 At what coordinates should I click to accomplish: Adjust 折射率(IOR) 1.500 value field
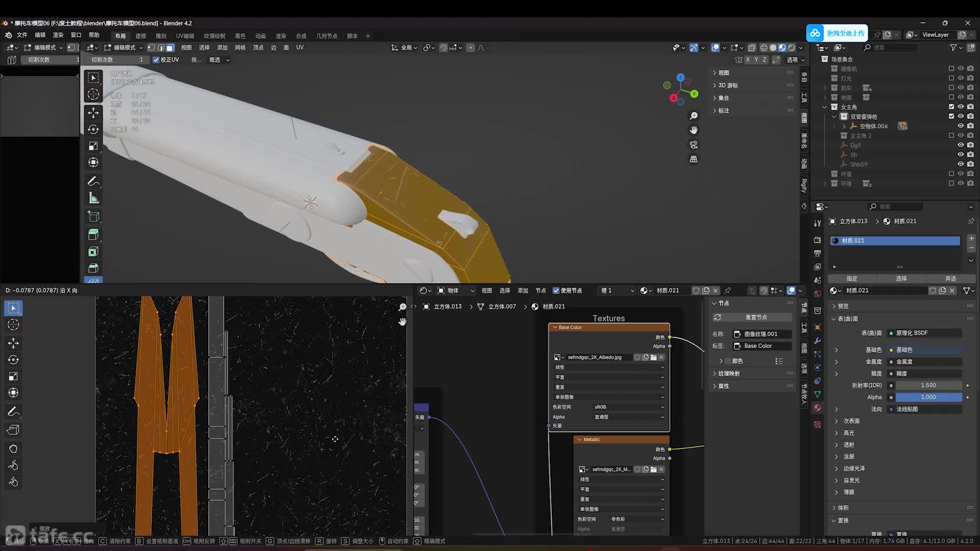coord(928,385)
